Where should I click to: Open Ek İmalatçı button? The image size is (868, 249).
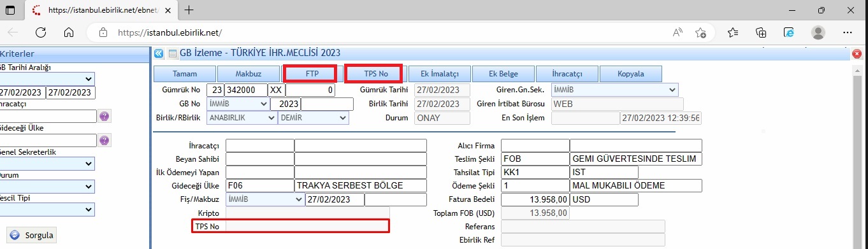coord(439,74)
